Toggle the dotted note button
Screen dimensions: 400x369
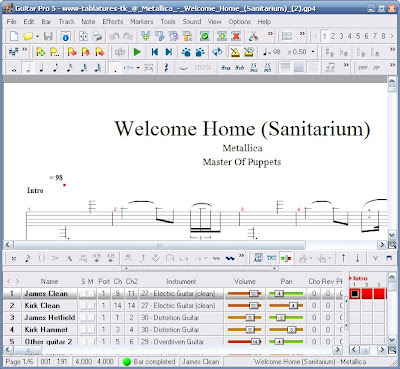115,68
